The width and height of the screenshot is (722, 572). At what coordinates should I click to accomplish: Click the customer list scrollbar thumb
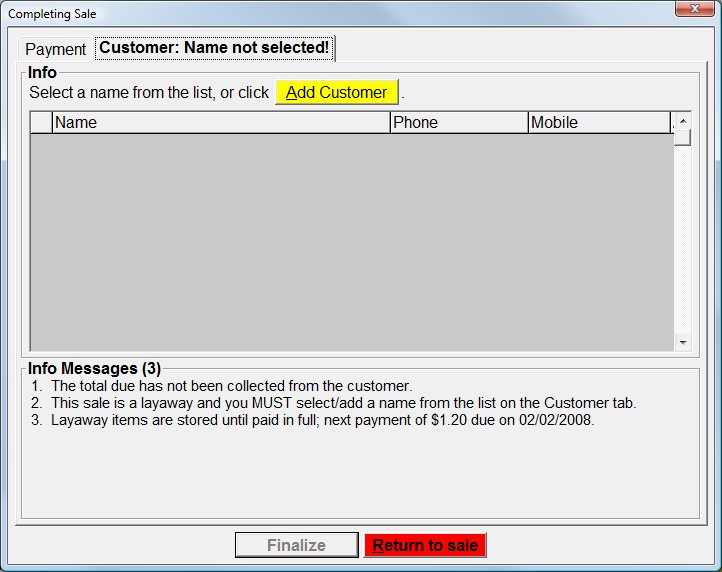coord(683,137)
